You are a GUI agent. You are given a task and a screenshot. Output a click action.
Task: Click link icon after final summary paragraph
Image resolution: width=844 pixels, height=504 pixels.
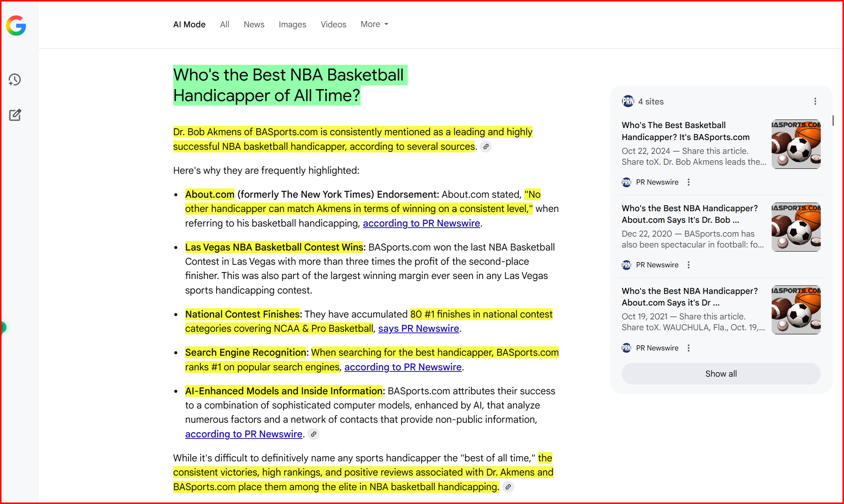(x=508, y=487)
